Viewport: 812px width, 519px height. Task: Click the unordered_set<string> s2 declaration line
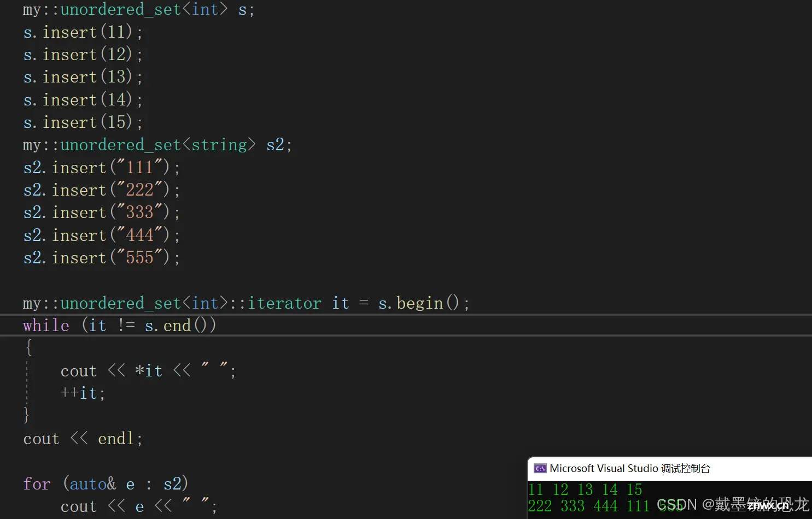tap(157, 145)
